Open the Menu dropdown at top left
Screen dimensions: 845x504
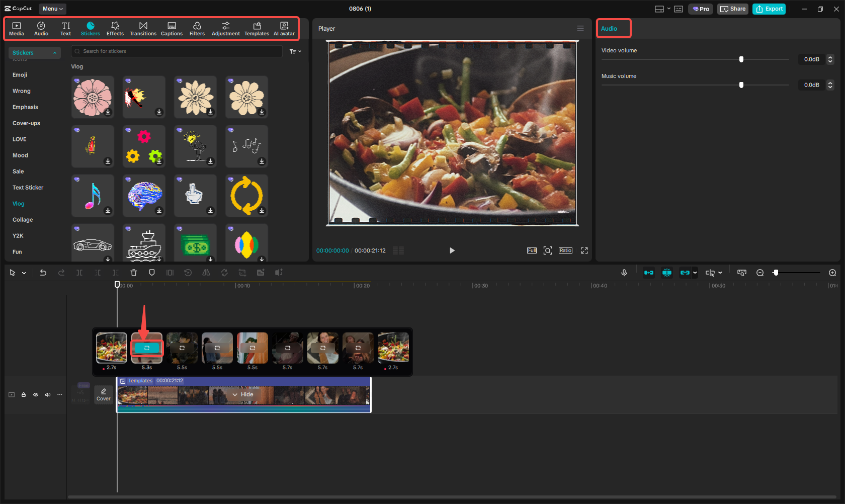click(x=52, y=9)
